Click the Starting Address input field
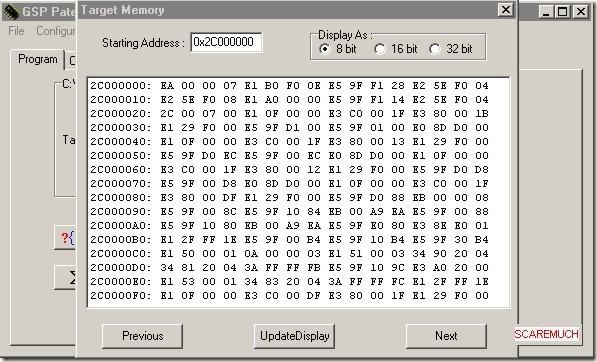597x362 pixels. [x=226, y=42]
